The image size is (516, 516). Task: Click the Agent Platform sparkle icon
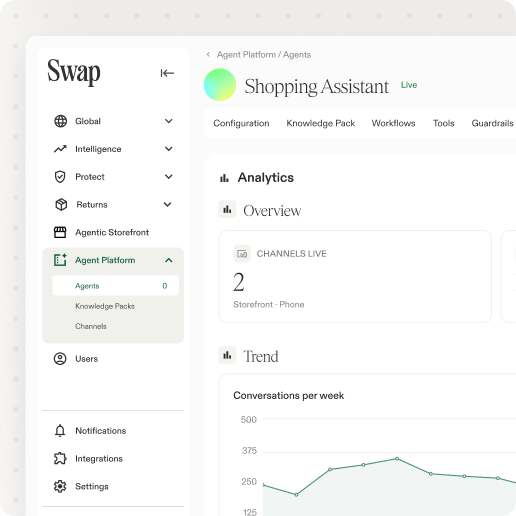(x=60, y=260)
